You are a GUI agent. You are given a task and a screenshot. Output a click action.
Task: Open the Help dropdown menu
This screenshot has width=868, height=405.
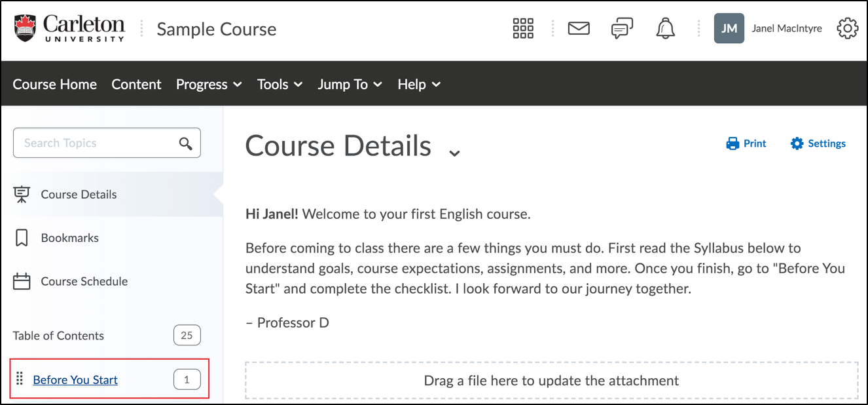click(x=419, y=85)
